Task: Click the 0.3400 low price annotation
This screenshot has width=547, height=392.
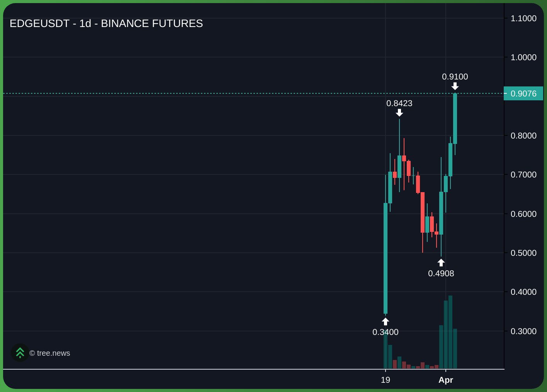Action: point(386,332)
